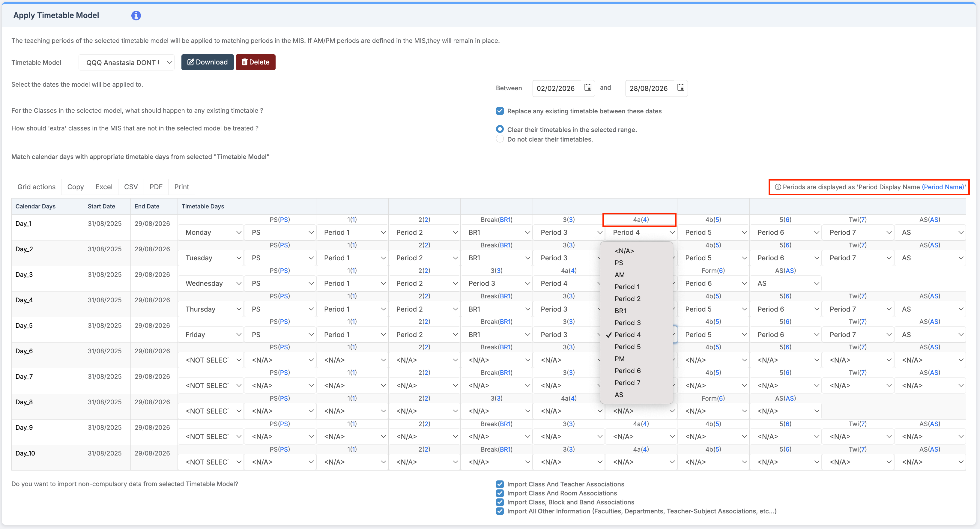Open the Monday timetable day dropdown for Day_1
This screenshot has width=980, height=529.
point(213,232)
